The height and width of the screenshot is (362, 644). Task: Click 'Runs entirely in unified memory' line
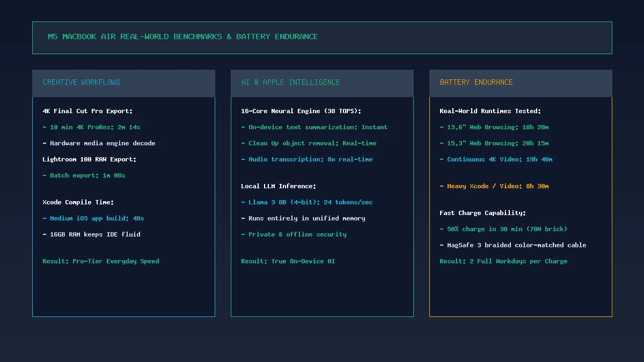[x=303, y=218]
